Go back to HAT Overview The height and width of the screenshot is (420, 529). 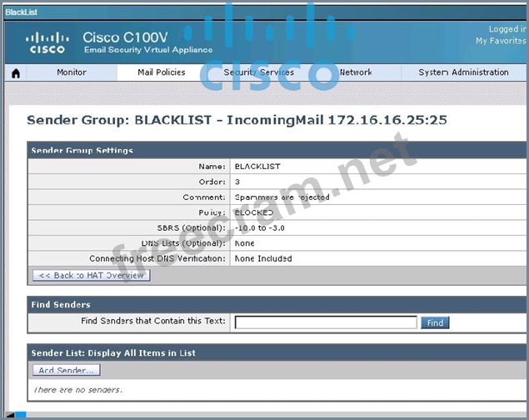click(x=91, y=275)
